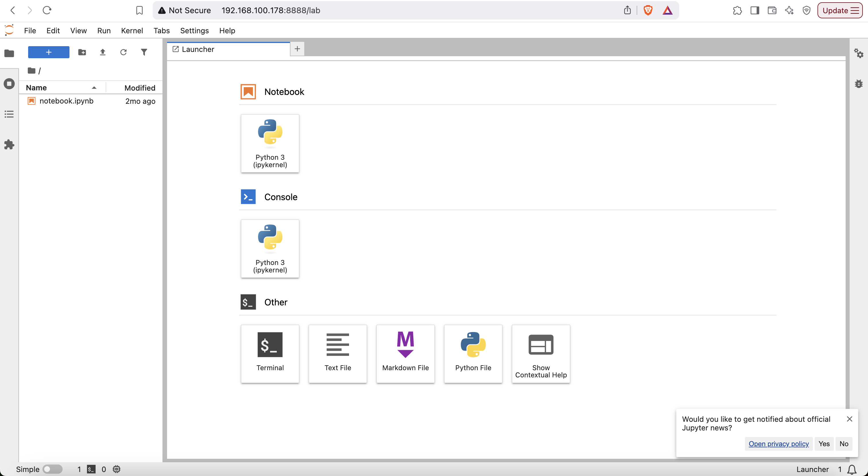Launch Python 3 notebook kernel card
The image size is (868, 476).
(270, 144)
